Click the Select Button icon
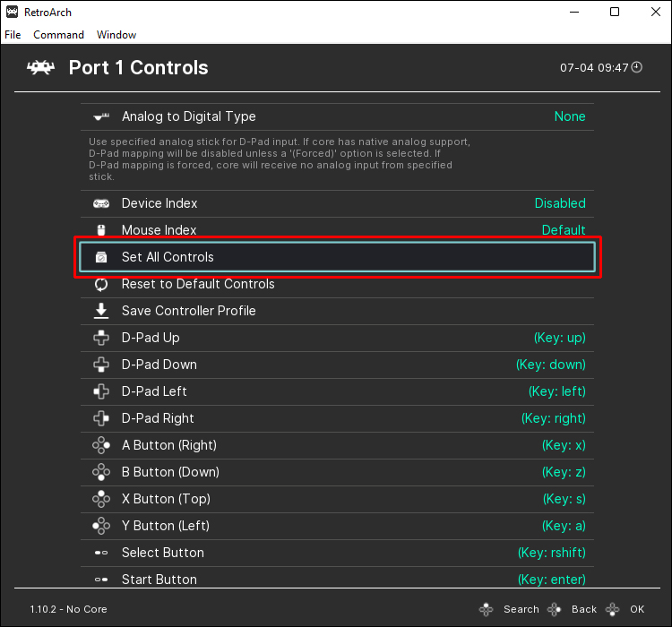The width and height of the screenshot is (672, 627). (x=101, y=553)
